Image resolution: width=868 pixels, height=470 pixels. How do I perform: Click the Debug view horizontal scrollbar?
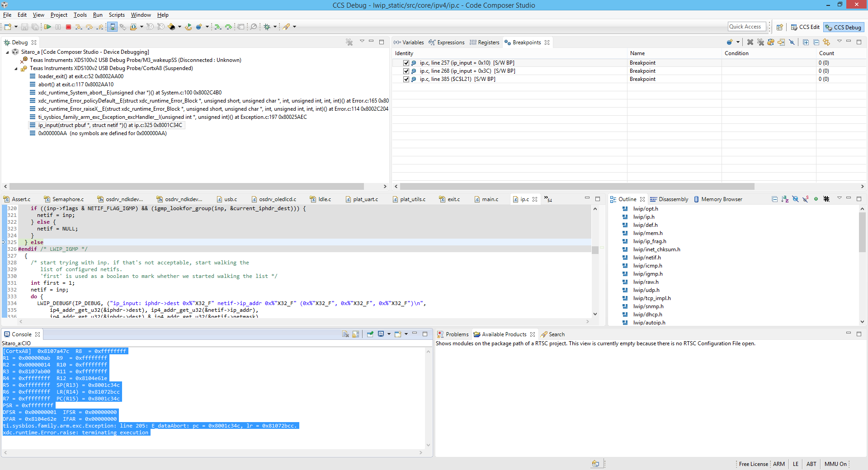point(186,186)
